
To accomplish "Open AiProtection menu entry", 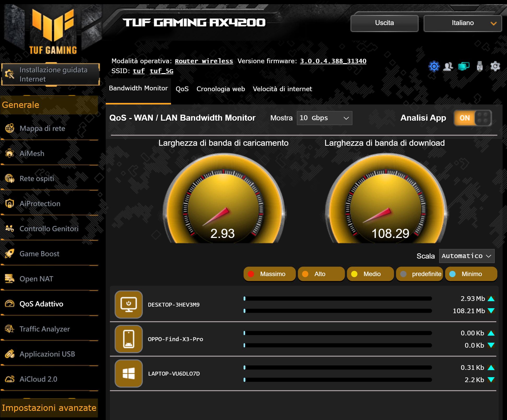I will click(x=50, y=203).
